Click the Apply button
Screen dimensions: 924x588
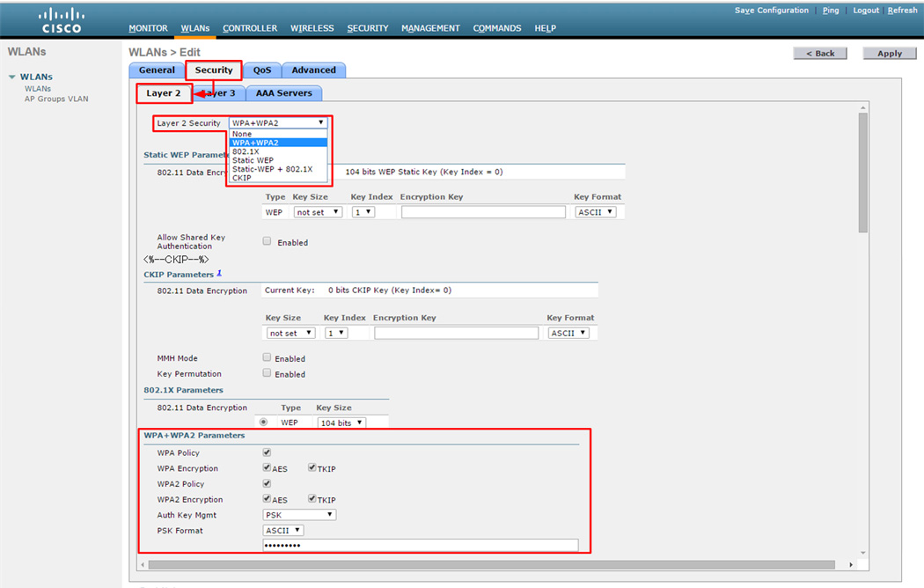[x=889, y=54]
